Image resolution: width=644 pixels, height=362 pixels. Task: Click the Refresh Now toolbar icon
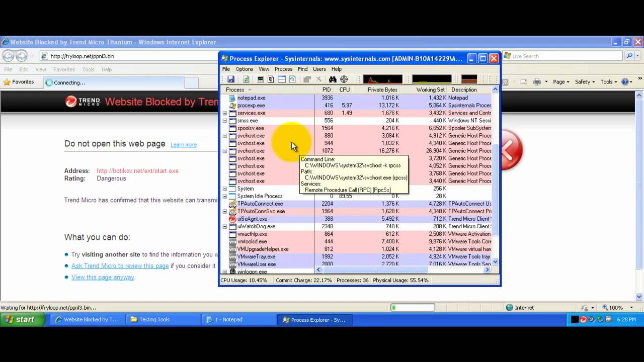click(x=246, y=79)
